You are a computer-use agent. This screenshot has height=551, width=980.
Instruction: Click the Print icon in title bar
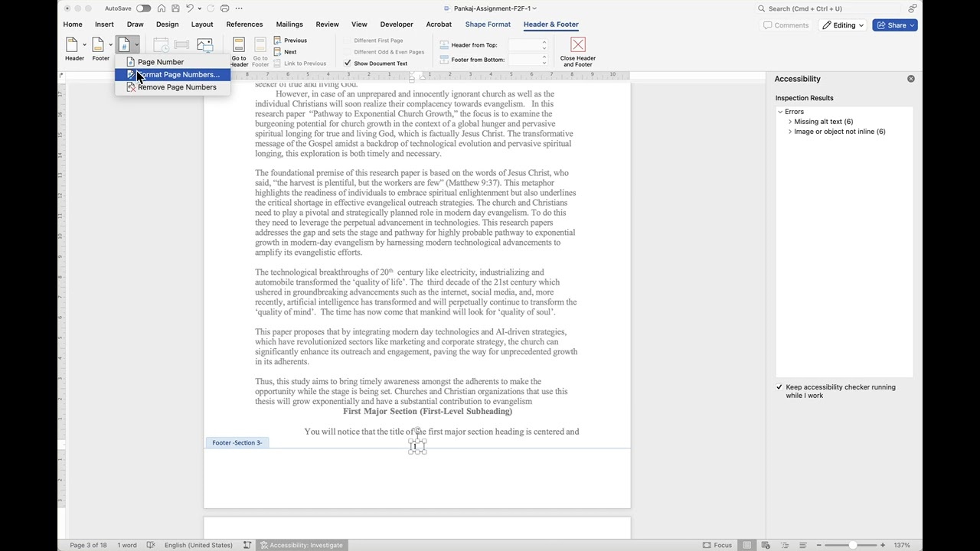(x=224, y=8)
